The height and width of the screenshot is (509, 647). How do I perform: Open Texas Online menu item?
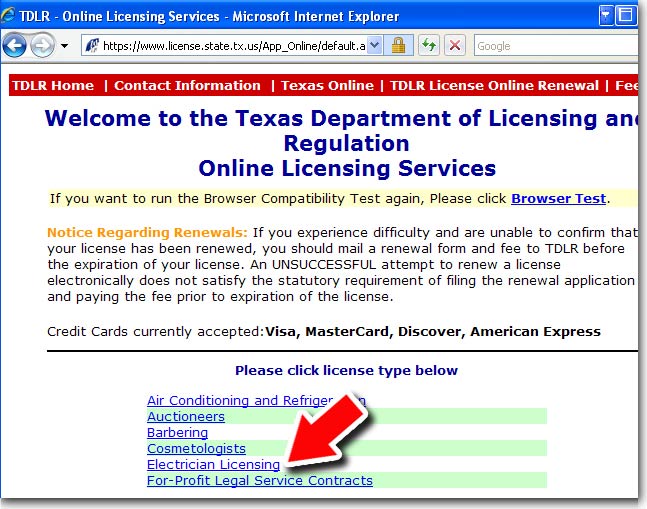click(x=327, y=85)
